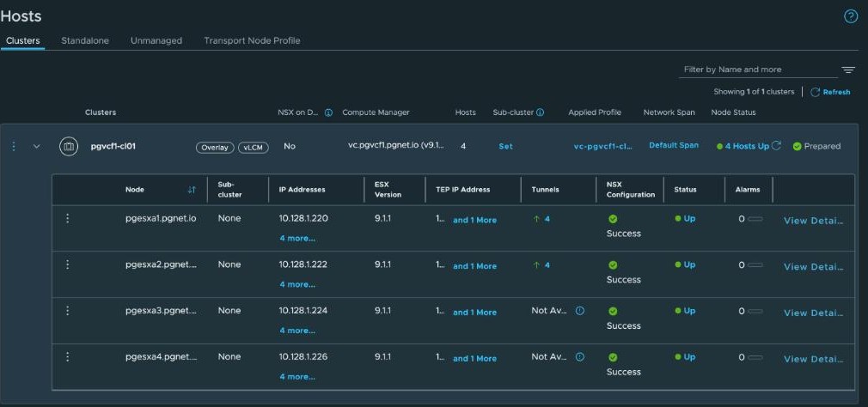The image size is (868, 407).
Task: Open the actions menu for the pgesxa4 host
Action: pos(68,356)
